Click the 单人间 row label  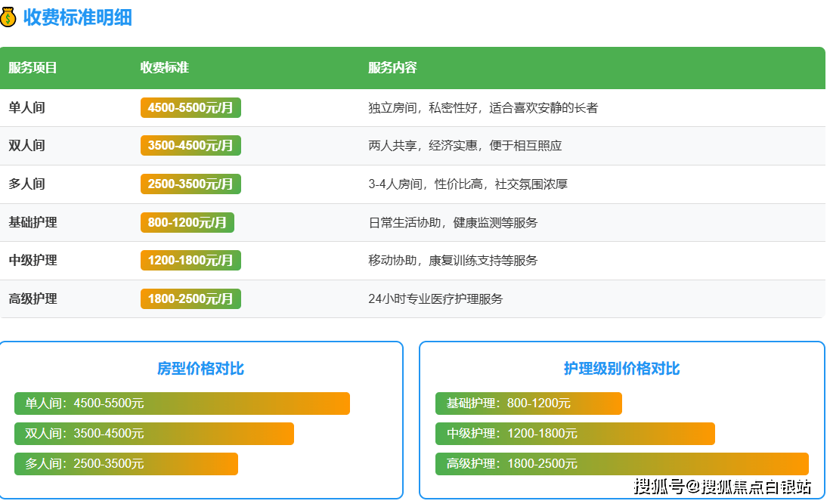tap(26, 108)
